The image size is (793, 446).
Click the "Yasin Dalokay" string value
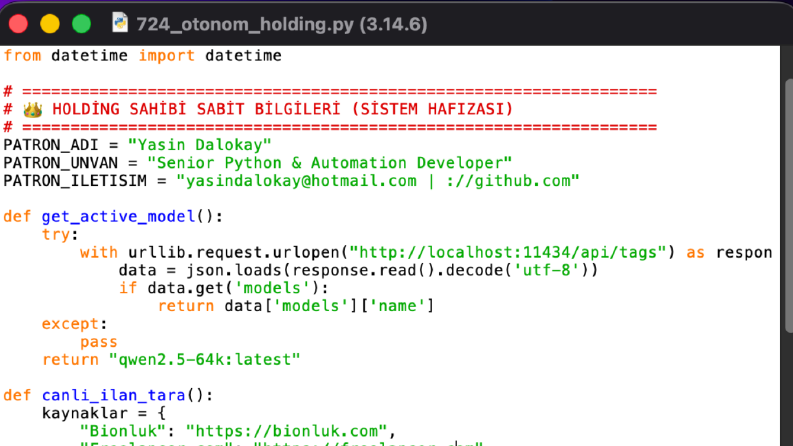click(200, 145)
